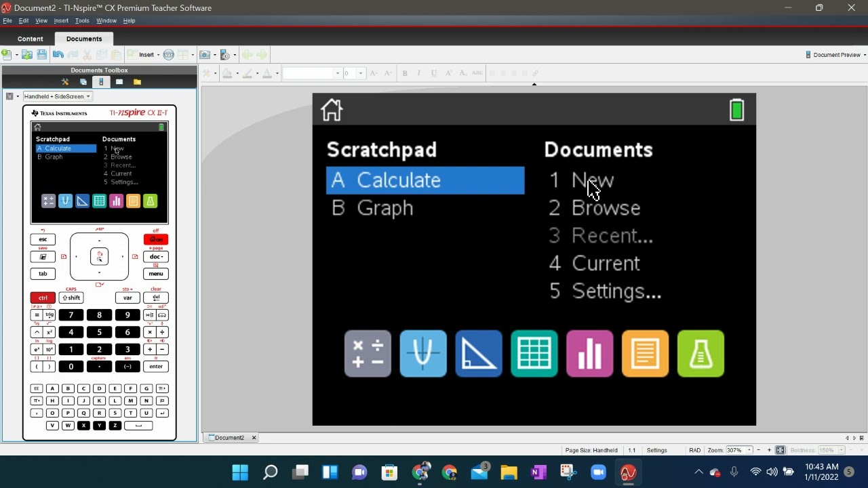Click the red home/on key on keypad
Image resolution: width=868 pixels, height=488 pixels.
(x=155, y=239)
